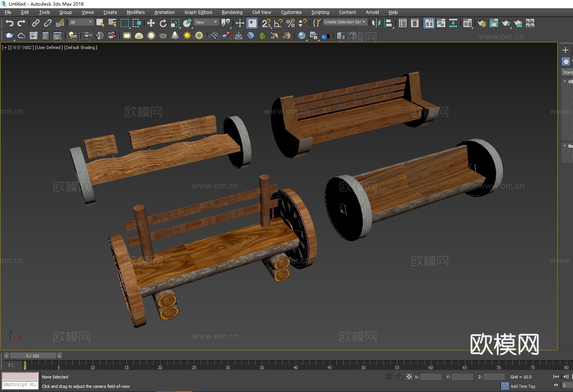Open the reference coordinate system View dropdown
This screenshot has width=573, height=392.
(x=206, y=22)
